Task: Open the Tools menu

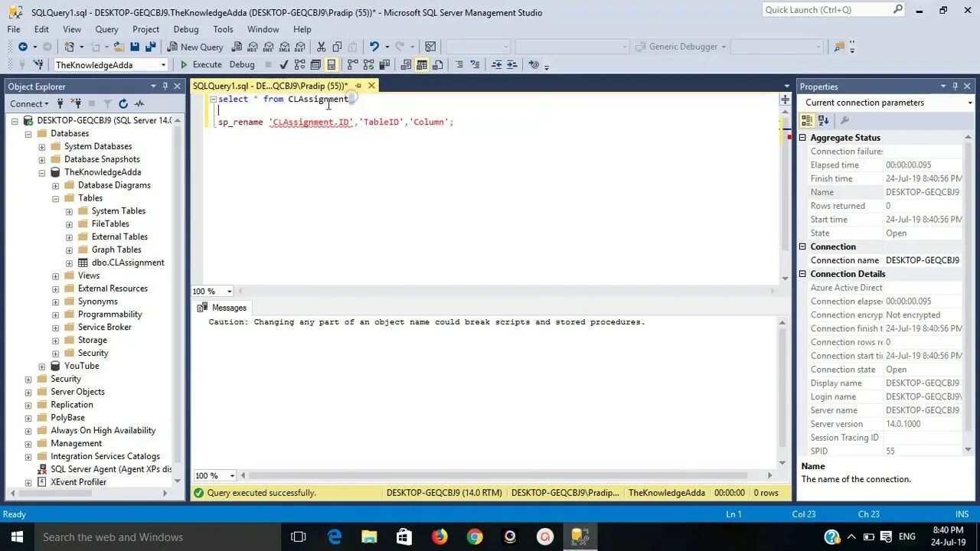Action: click(x=223, y=29)
